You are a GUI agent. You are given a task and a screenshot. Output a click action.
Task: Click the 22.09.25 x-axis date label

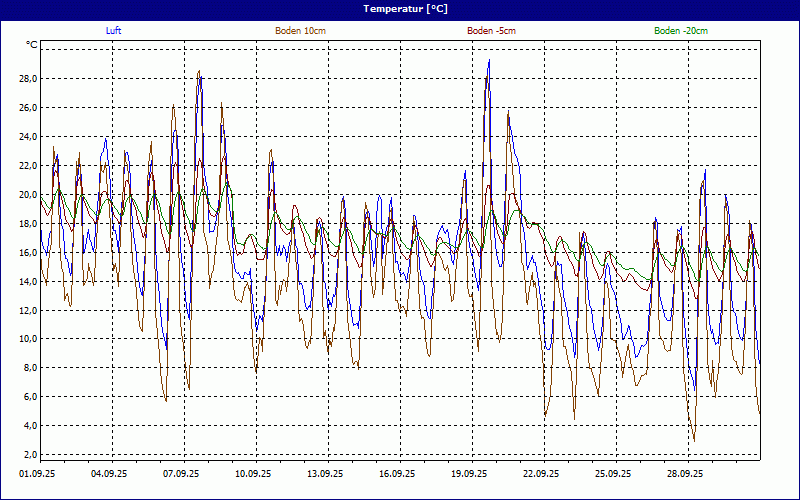point(541,474)
